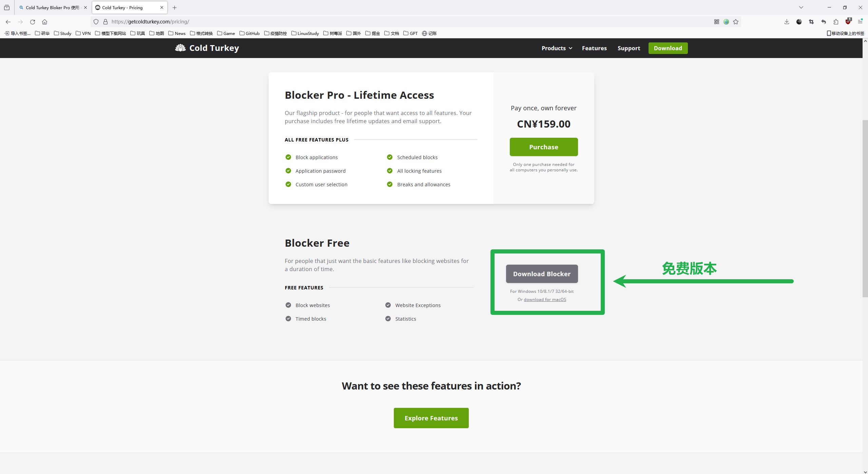Open the Game bookmarks folder

pyautogui.click(x=226, y=33)
